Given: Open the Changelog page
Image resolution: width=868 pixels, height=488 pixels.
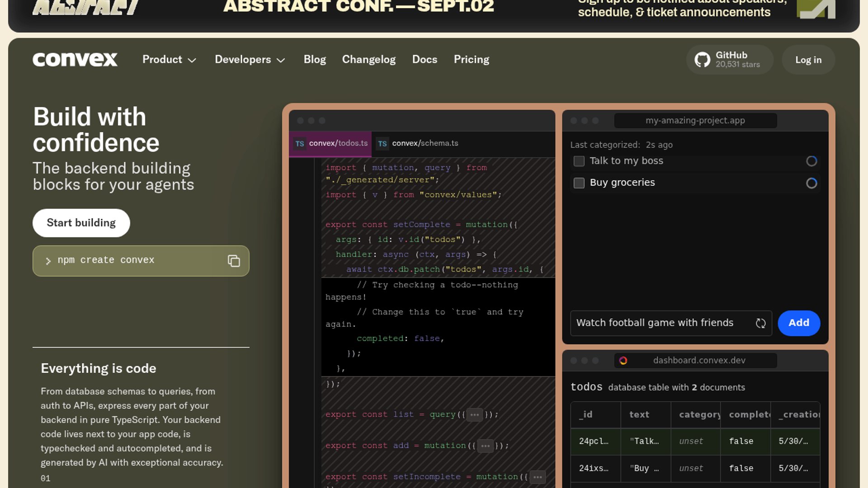Looking at the screenshot, I should click(369, 60).
